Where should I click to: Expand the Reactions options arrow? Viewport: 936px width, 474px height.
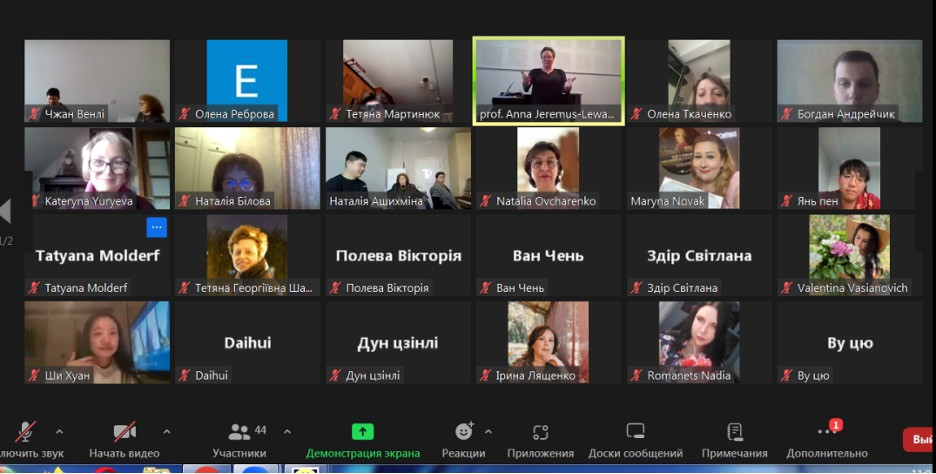(488, 431)
